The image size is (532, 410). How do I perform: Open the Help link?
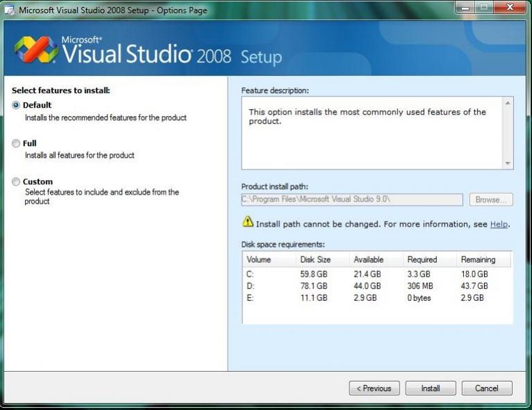pos(499,224)
